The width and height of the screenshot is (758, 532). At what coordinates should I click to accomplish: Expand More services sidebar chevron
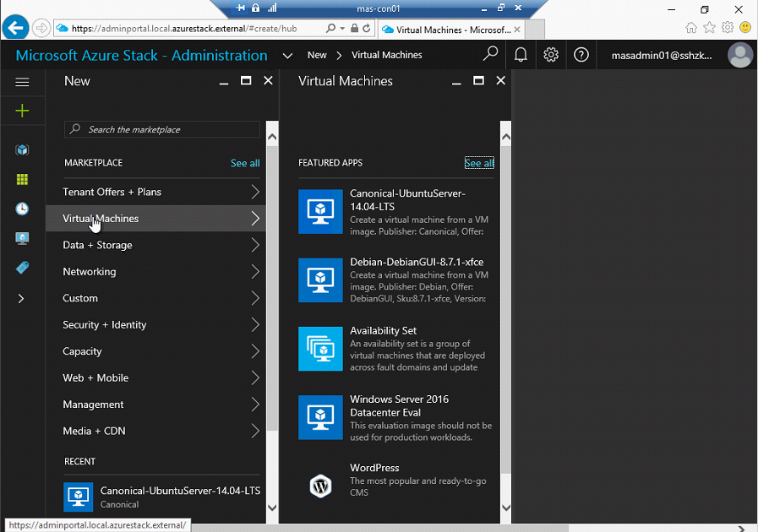pyautogui.click(x=21, y=299)
